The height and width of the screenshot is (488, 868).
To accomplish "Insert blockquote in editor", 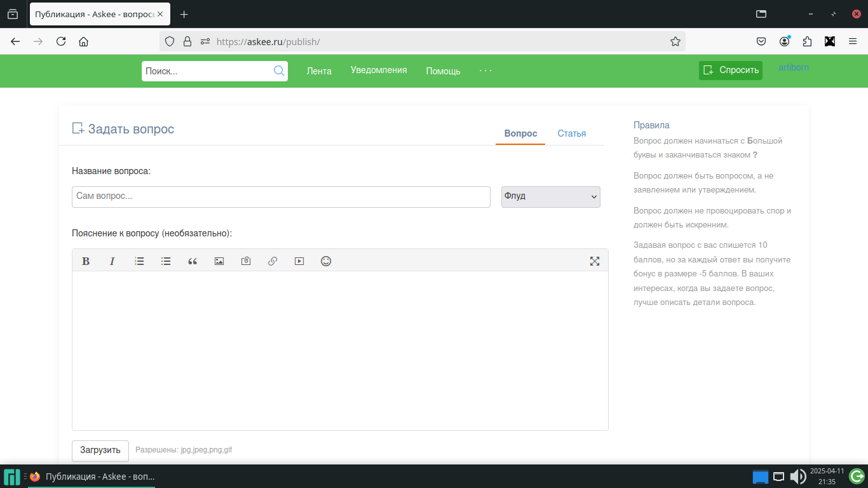I will coord(193,261).
